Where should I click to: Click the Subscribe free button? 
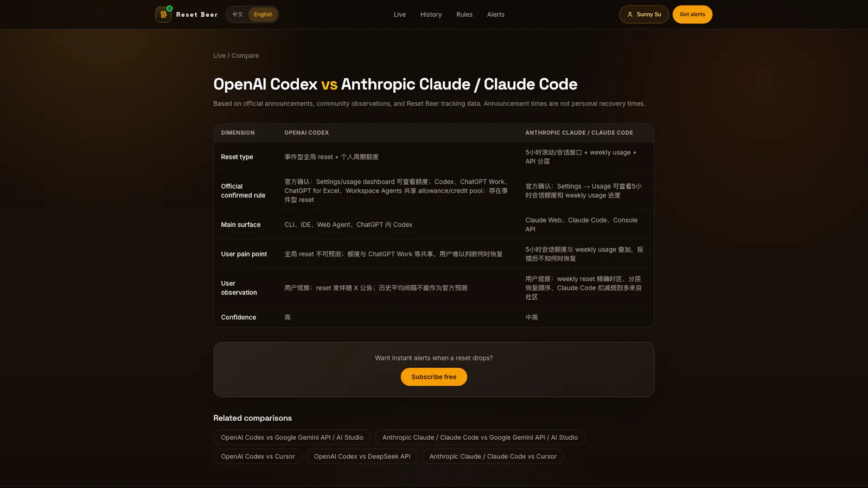(434, 377)
